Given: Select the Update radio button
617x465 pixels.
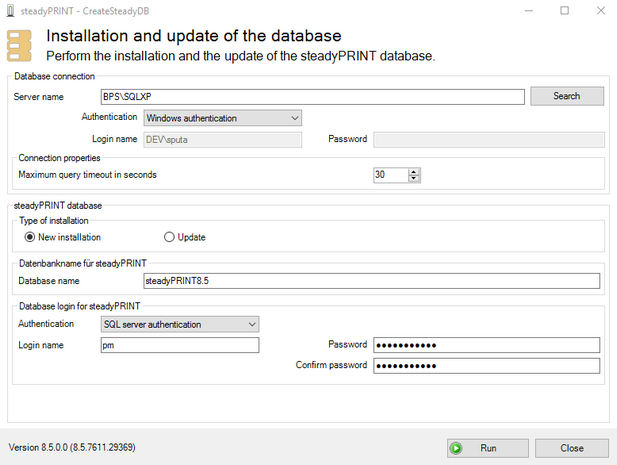Looking at the screenshot, I should click(169, 237).
